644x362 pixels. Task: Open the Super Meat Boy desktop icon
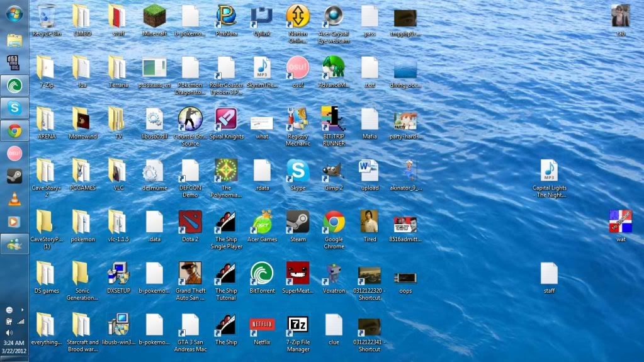coord(298,274)
